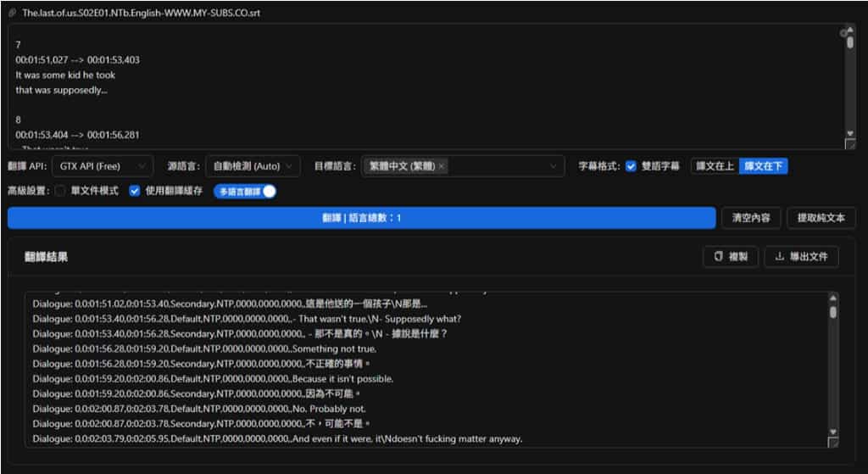The image size is (868, 474).
Task: Enable the 單文件模式 checkbox
Action: pos(60,191)
